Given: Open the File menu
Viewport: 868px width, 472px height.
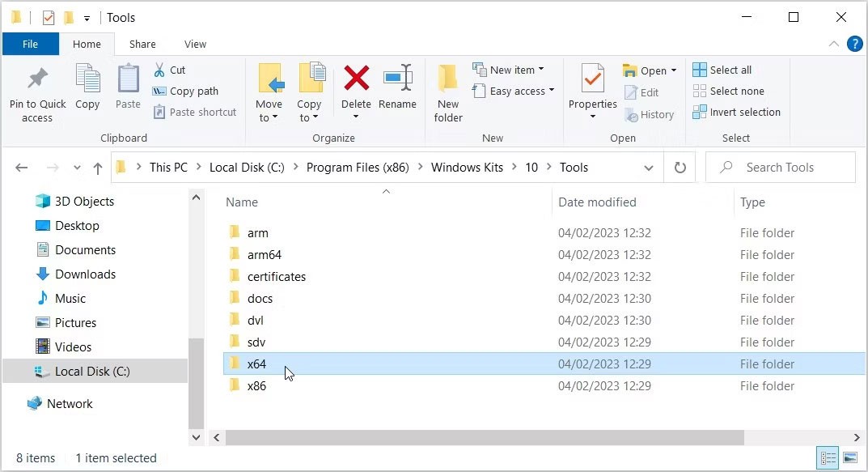Looking at the screenshot, I should click(30, 44).
